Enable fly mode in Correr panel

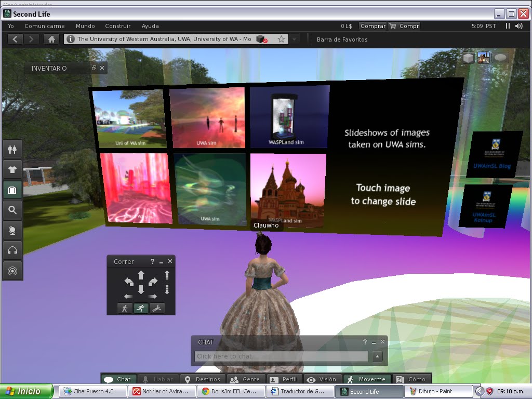(x=157, y=308)
